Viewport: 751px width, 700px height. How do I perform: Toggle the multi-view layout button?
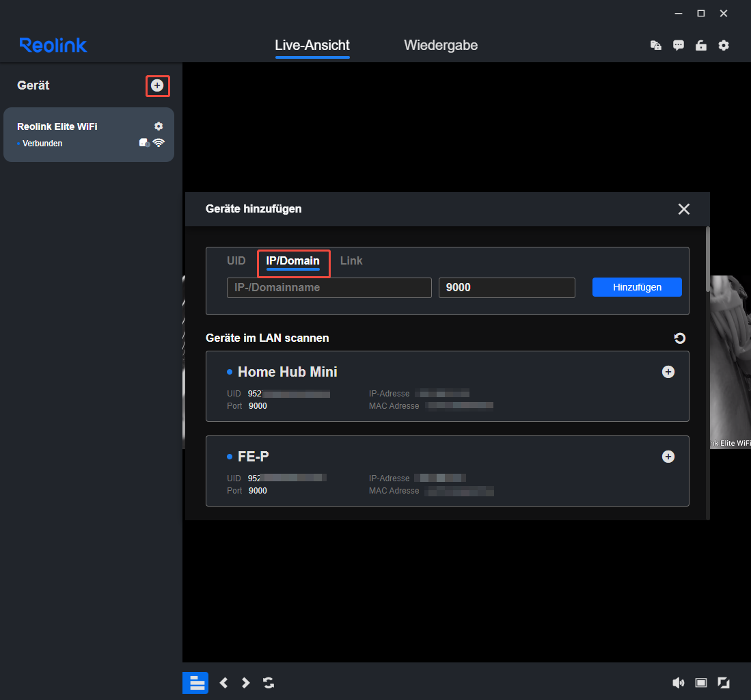click(x=195, y=683)
